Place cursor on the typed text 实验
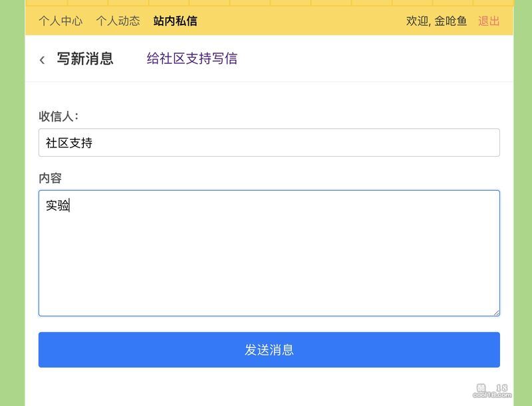 click(57, 205)
